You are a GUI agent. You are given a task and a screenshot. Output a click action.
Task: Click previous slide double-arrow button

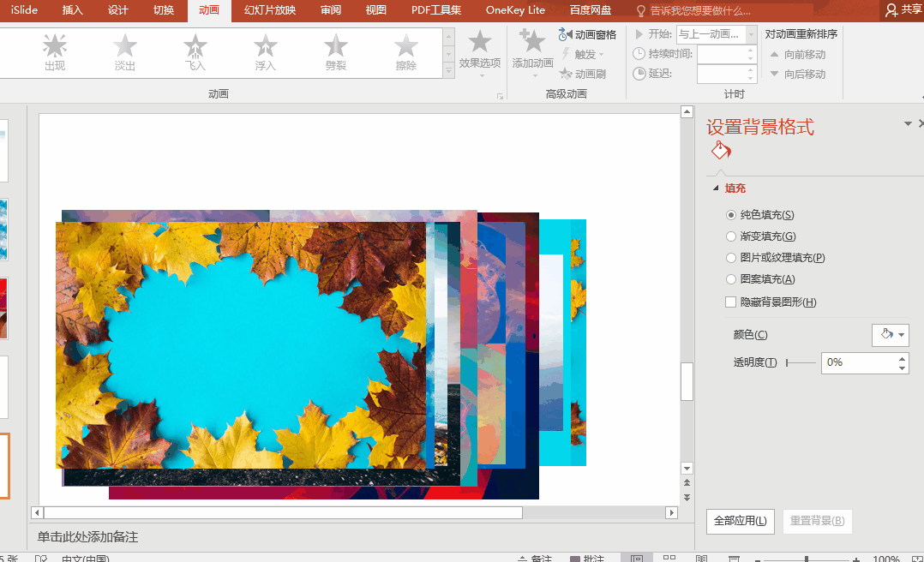687,483
